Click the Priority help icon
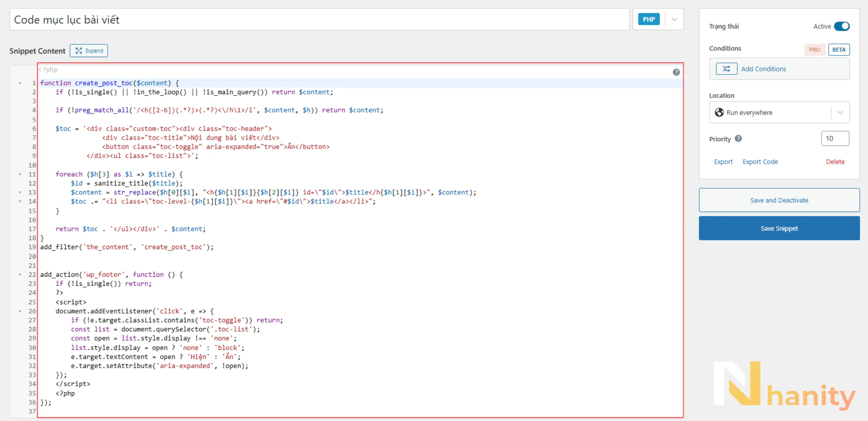Image resolution: width=868 pixels, height=421 pixels. click(x=738, y=139)
